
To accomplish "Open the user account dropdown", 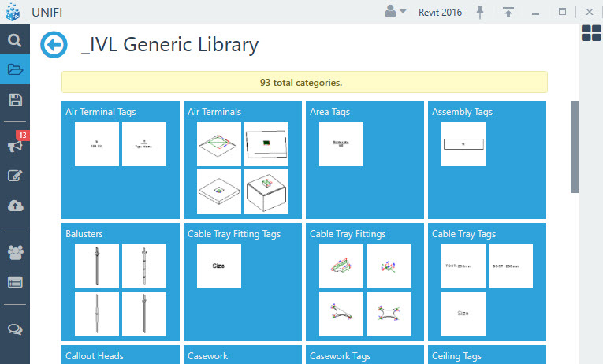I will 395,11.
